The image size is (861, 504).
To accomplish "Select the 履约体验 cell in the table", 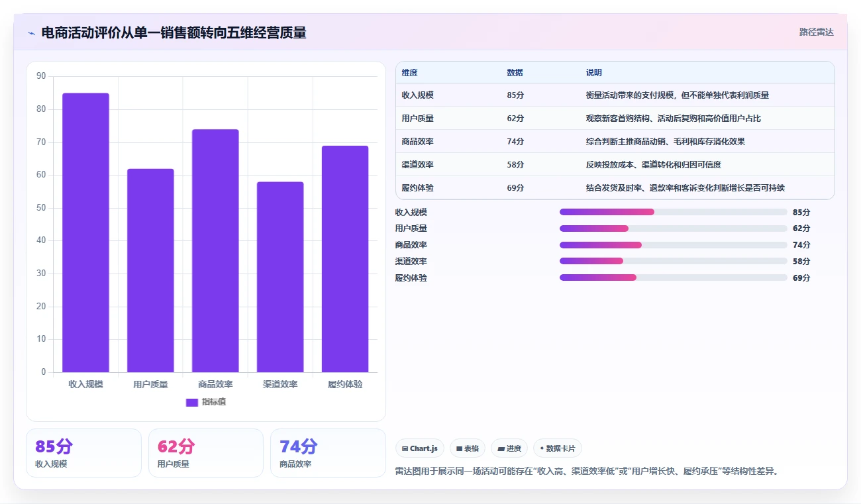I will (x=417, y=188).
